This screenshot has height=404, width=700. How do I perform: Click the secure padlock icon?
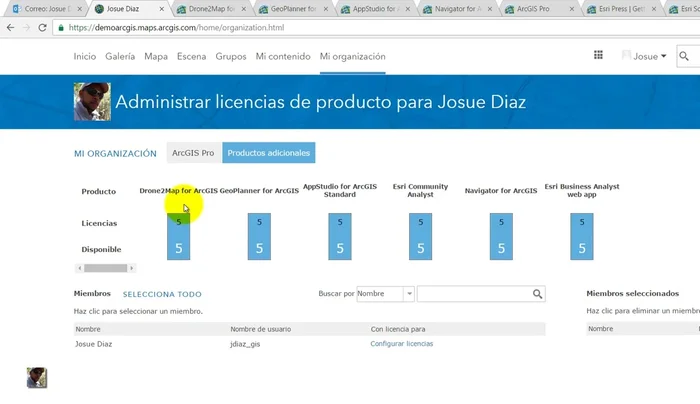click(61, 28)
